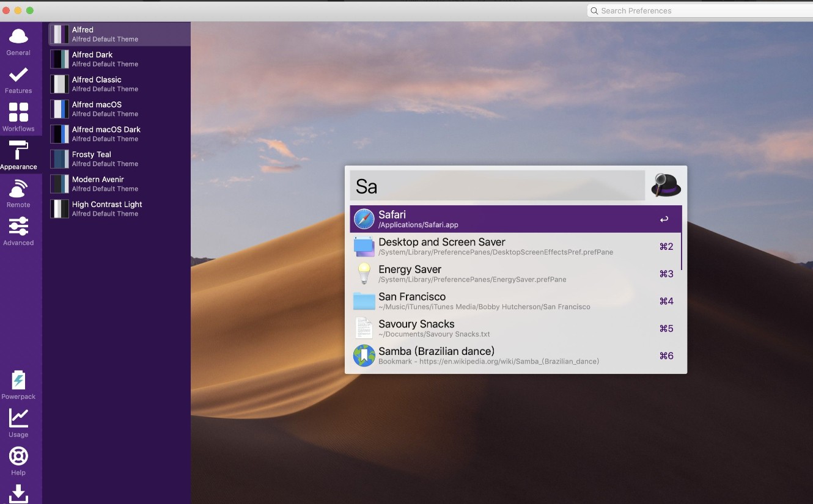Click the Savoury Snacks.txt path text

coord(434,334)
